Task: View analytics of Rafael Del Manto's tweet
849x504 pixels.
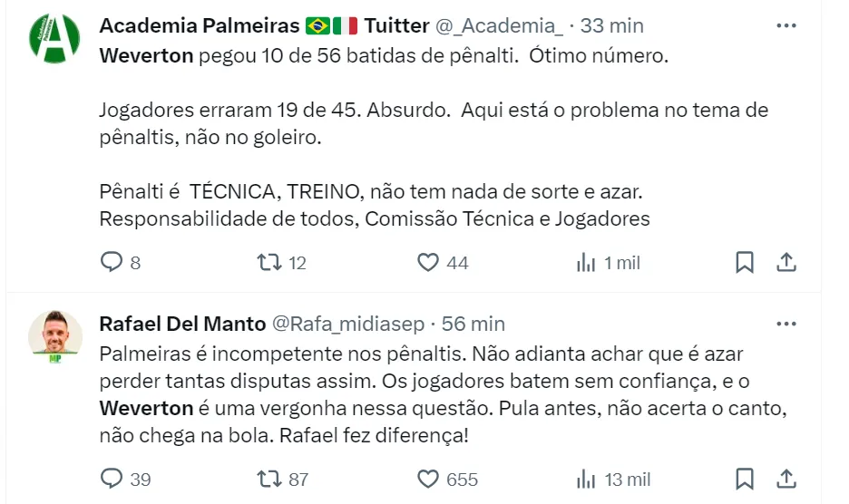Action: [586, 479]
